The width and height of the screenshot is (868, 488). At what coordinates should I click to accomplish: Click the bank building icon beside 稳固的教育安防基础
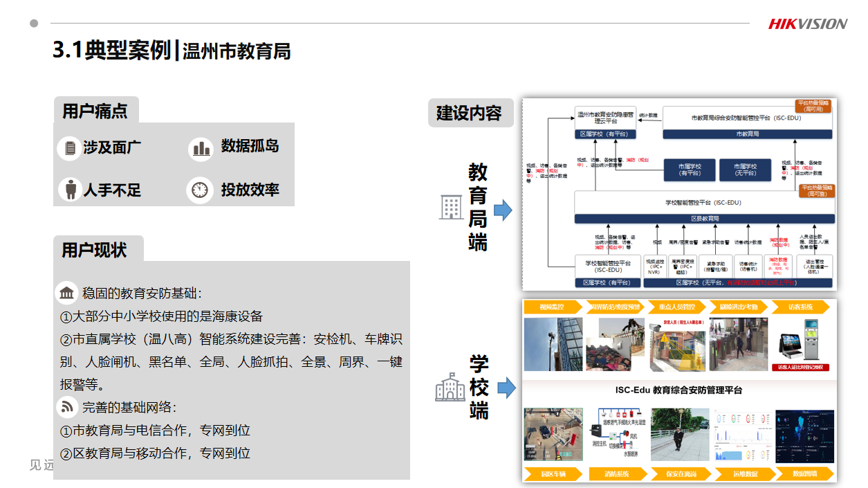67,293
